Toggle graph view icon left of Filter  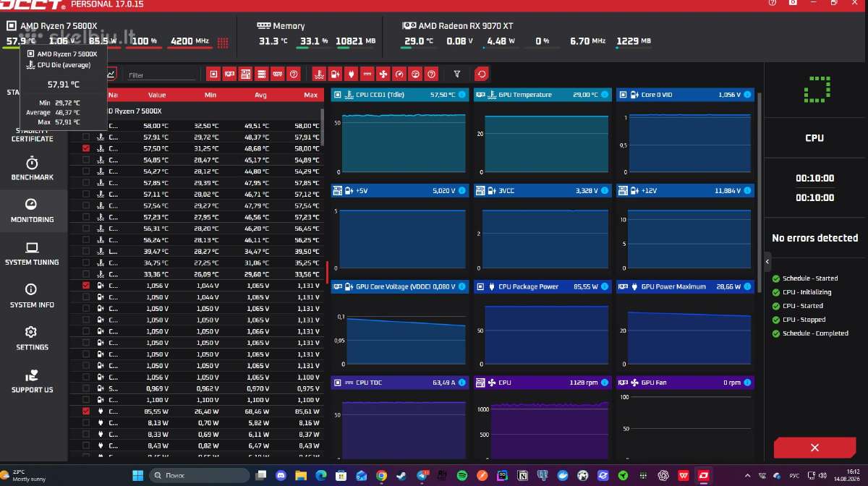point(111,74)
